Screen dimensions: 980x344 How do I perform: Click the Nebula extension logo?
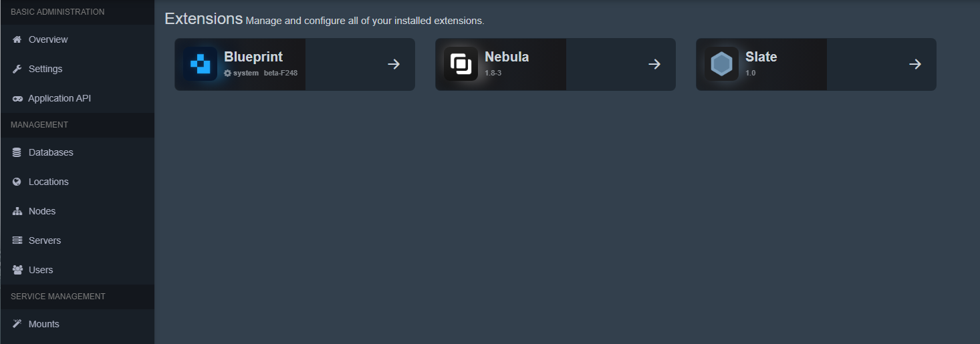(461, 64)
